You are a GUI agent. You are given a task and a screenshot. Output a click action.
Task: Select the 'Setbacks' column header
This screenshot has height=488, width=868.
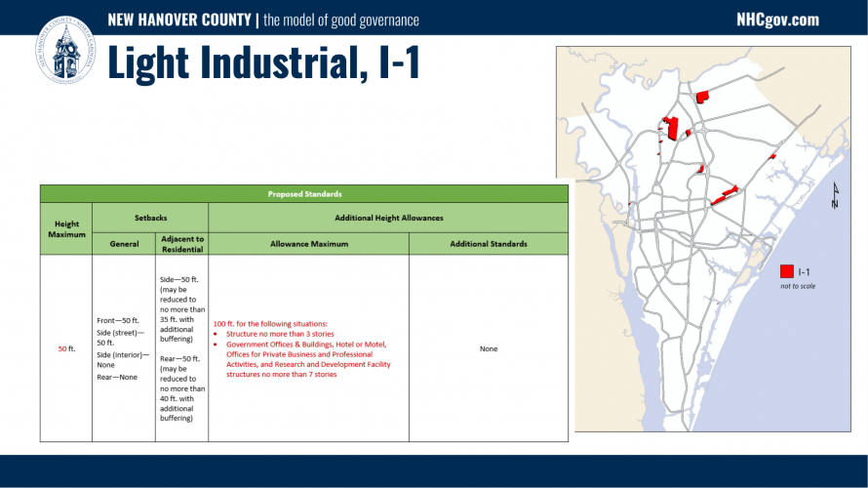click(x=150, y=218)
